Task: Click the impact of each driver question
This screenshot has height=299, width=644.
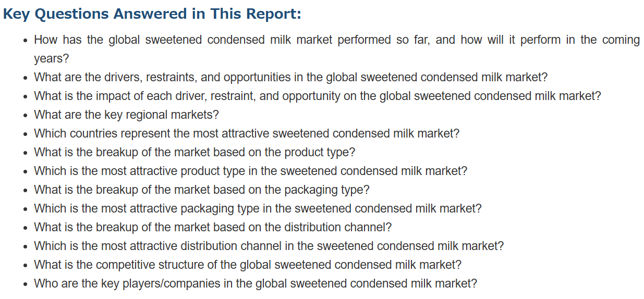Action: tap(318, 96)
